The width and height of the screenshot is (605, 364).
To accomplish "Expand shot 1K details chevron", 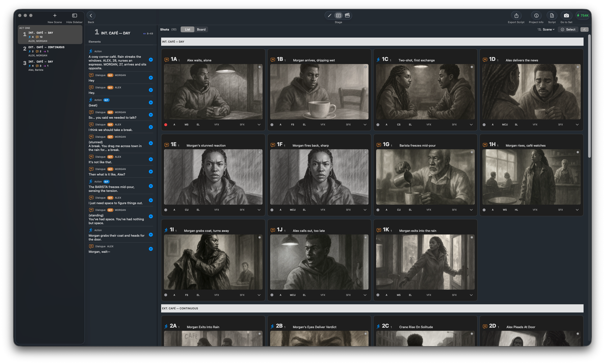I will click(471, 295).
